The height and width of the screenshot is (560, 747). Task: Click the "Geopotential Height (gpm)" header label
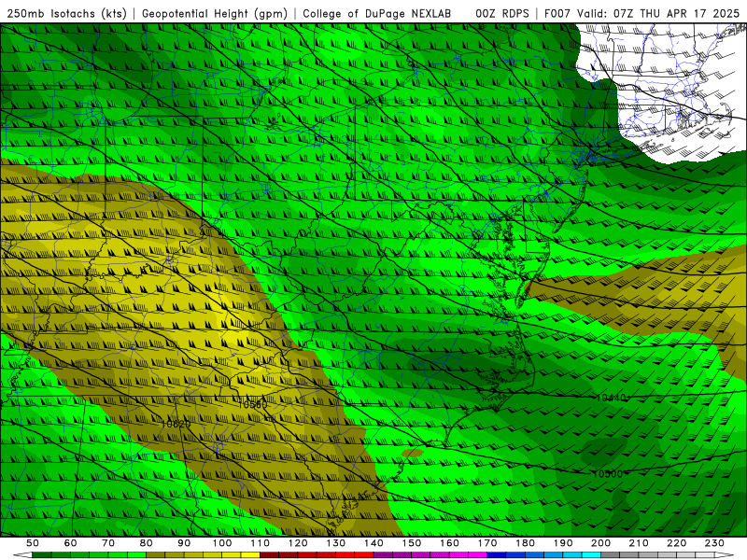tap(215, 14)
